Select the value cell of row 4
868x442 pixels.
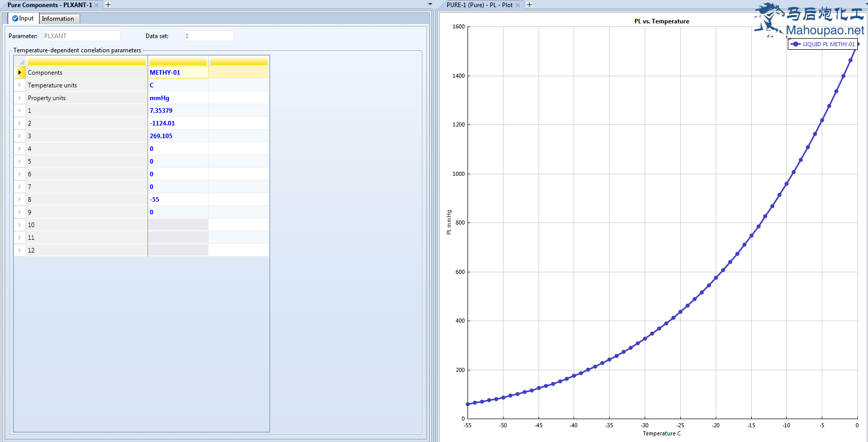[x=178, y=149]
